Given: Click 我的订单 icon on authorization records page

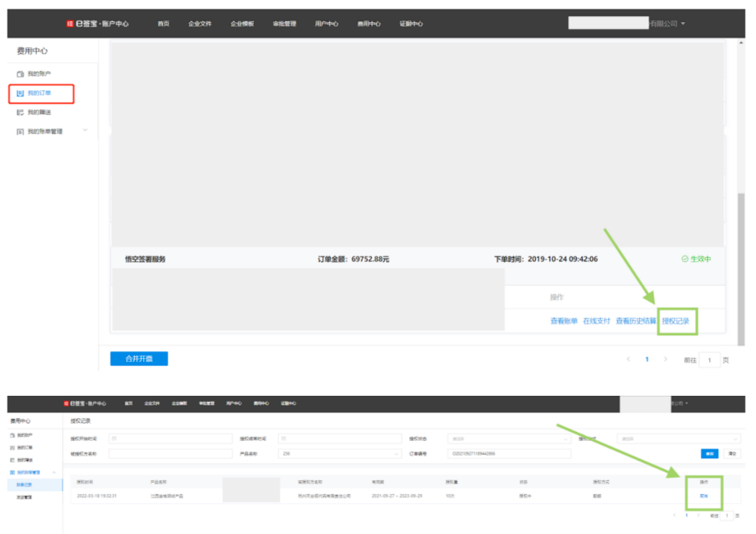Looking at the screenshot, I should click(x=13, y=448).
